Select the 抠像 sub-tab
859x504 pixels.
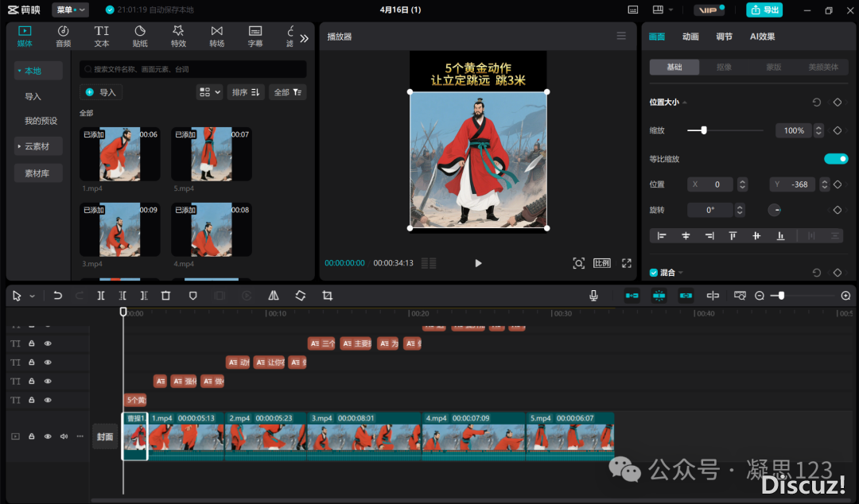click(x=725, y=68)
